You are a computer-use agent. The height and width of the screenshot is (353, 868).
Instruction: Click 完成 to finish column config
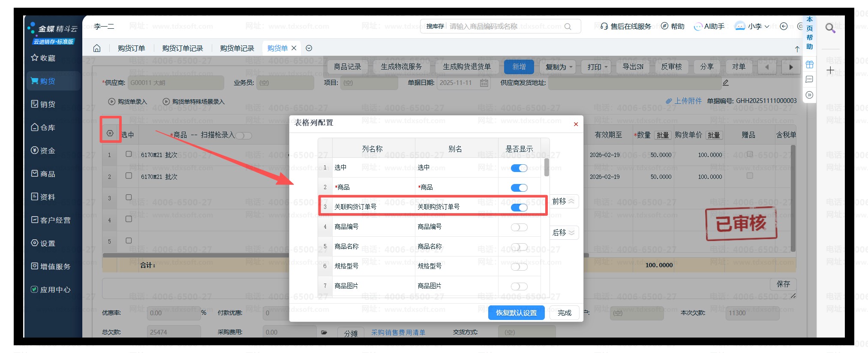[x=564, y=313]
